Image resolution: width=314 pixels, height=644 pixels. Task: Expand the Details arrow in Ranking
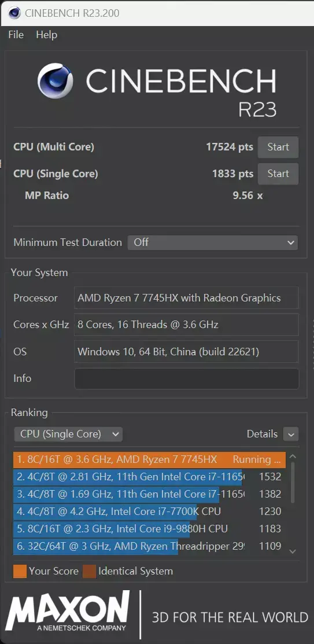[x=291, y=434]
